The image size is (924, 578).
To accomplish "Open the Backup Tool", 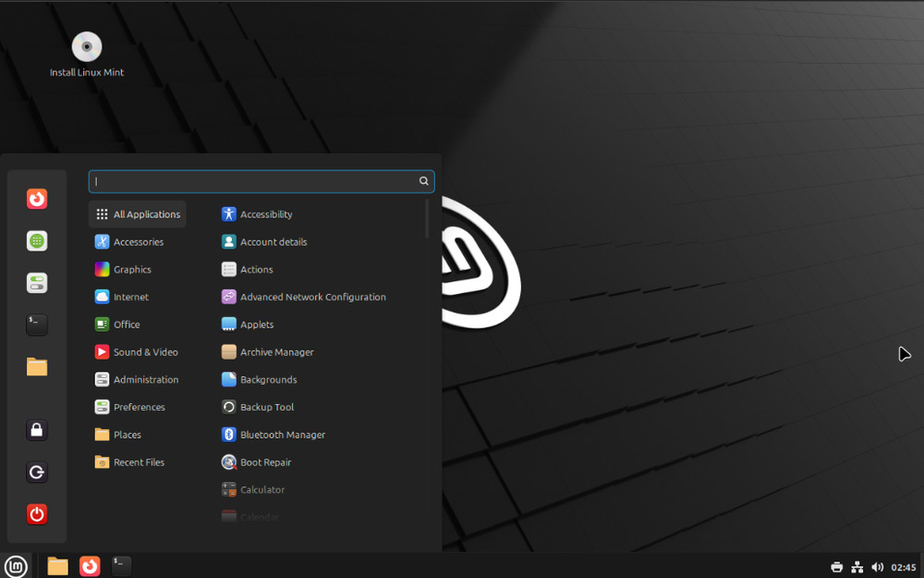I will 265,407.
